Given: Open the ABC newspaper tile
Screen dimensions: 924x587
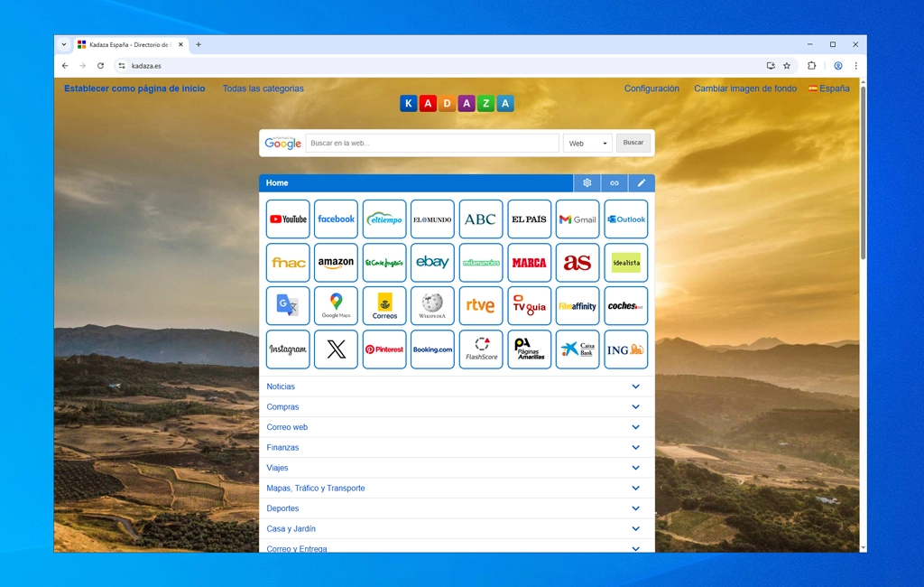Looking at the screenshot, I should (481, 219).
